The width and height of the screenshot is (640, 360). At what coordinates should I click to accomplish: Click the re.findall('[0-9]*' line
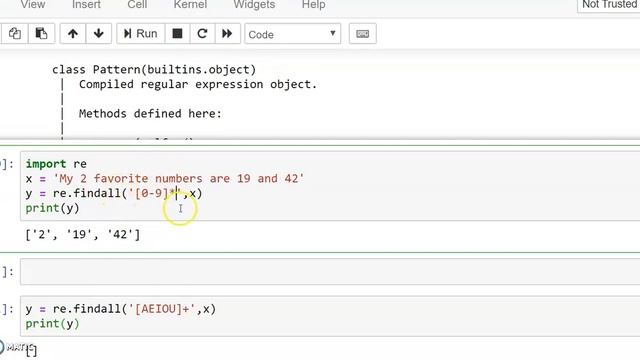[113, 193]
